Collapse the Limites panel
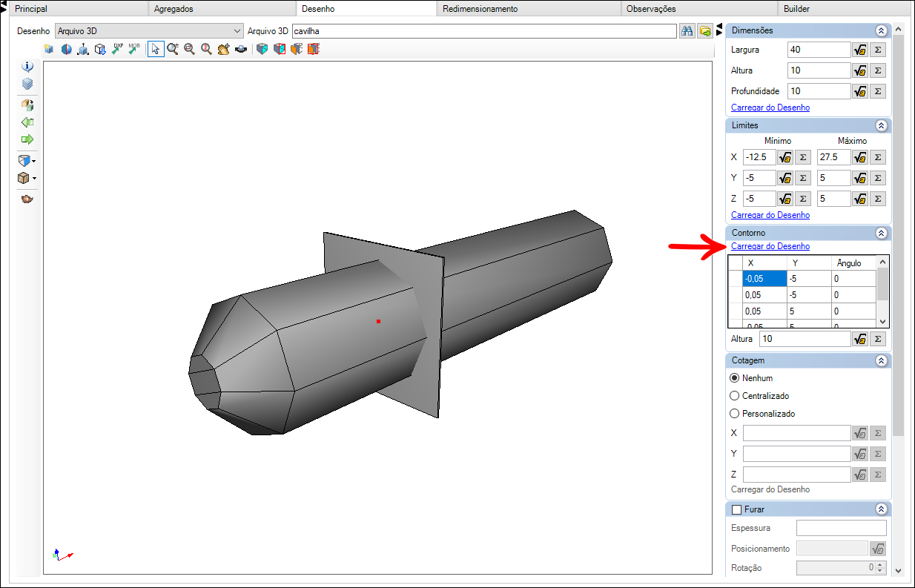The width and height of the screenshot is (915, 588). [881, 125]
